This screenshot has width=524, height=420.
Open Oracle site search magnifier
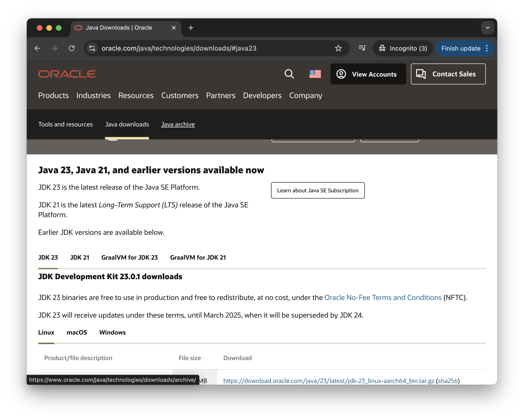pyautogui.click(x=289, y=74)
